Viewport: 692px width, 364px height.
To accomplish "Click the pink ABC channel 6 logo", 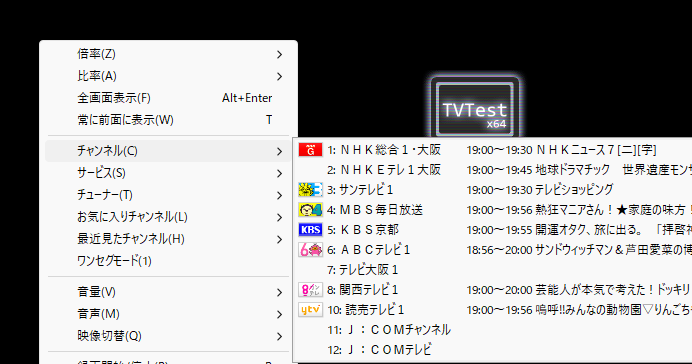I will (310, 250).
